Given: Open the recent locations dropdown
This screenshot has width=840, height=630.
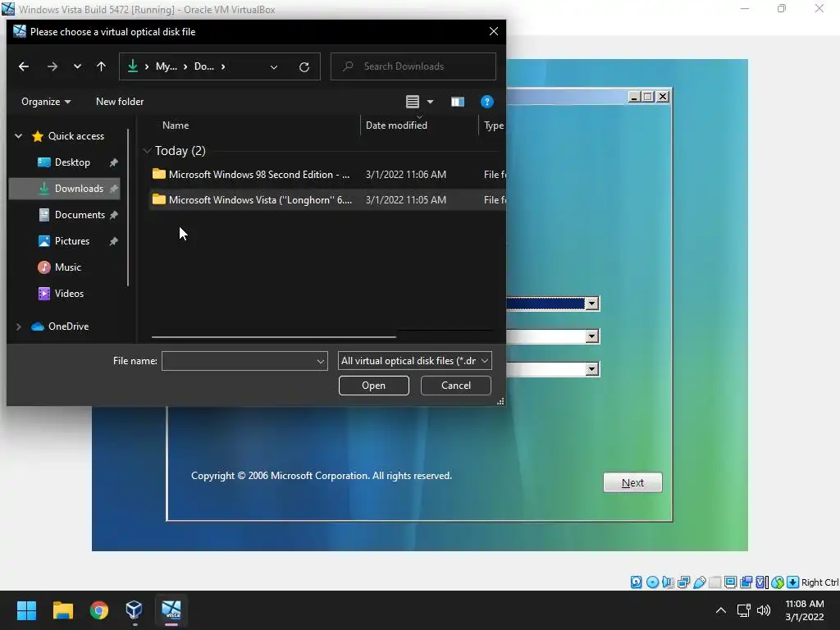Looking at the screenshot, I should [77, 66].
